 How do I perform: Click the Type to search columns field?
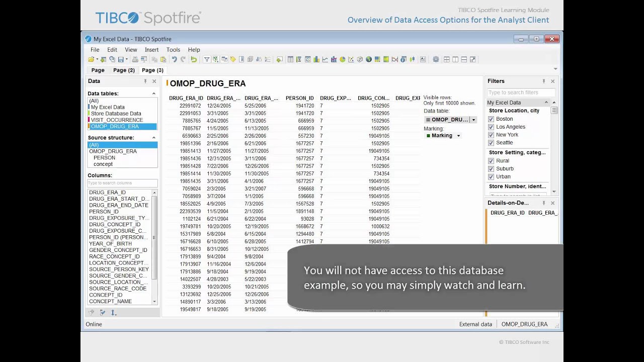tap(122, 183)
